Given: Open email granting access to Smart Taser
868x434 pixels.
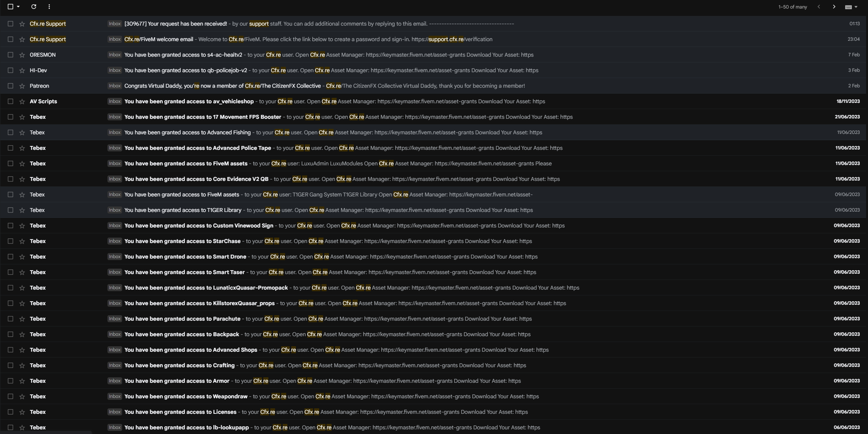Looking at the screenshot, I should pyautogui.click(x=434, y=272).
